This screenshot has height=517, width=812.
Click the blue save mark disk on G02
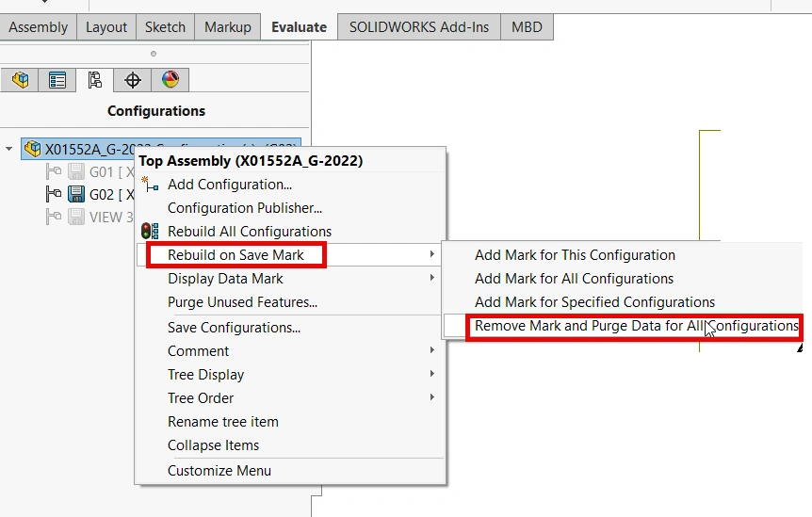[x=76, y=194]
